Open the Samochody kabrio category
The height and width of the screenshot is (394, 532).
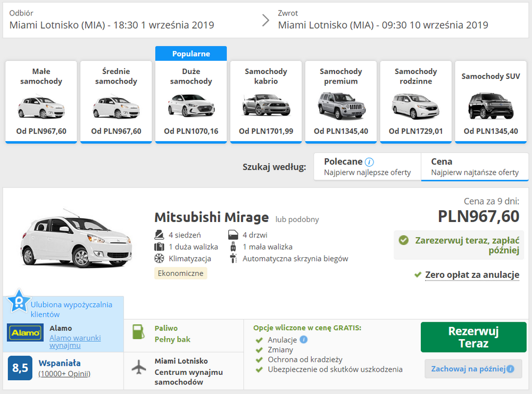pyautogui.click(x=266, y=102)
